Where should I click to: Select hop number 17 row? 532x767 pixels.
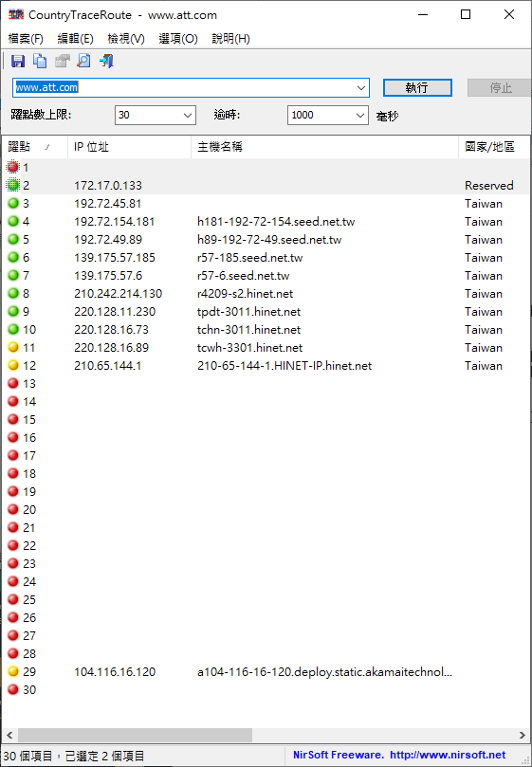pos(265,455)
